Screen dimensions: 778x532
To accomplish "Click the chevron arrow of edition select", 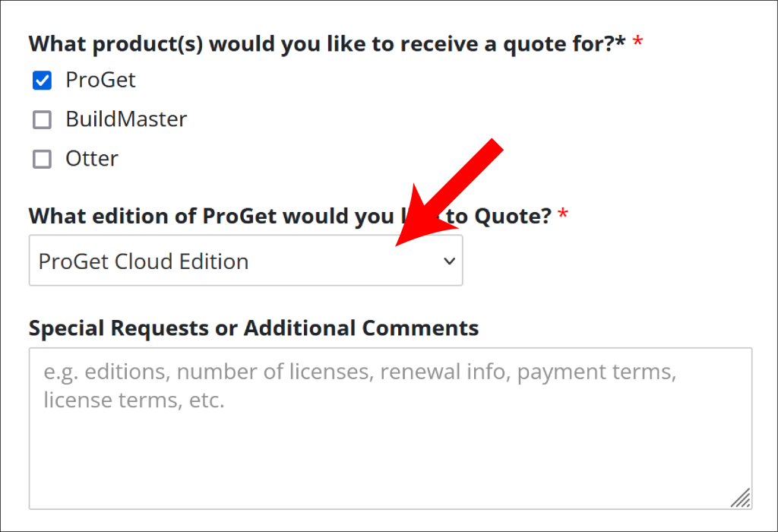I will point(449,261).
